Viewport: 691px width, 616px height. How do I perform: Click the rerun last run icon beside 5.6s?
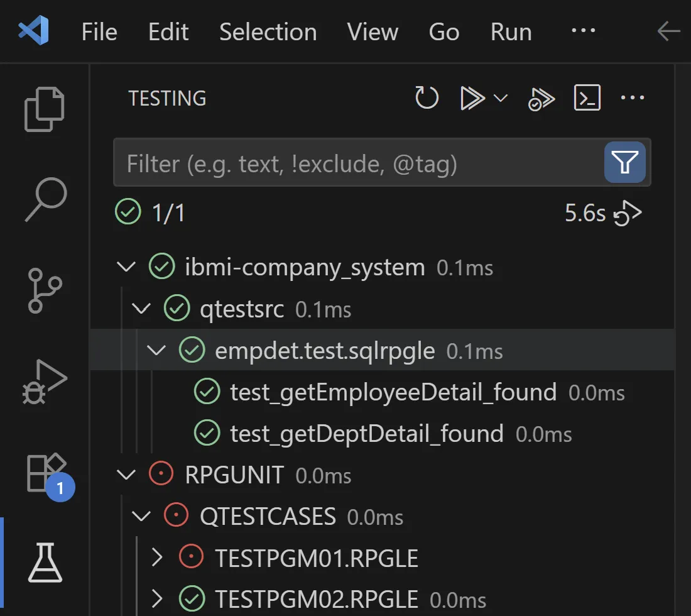[x=628, y=214]
